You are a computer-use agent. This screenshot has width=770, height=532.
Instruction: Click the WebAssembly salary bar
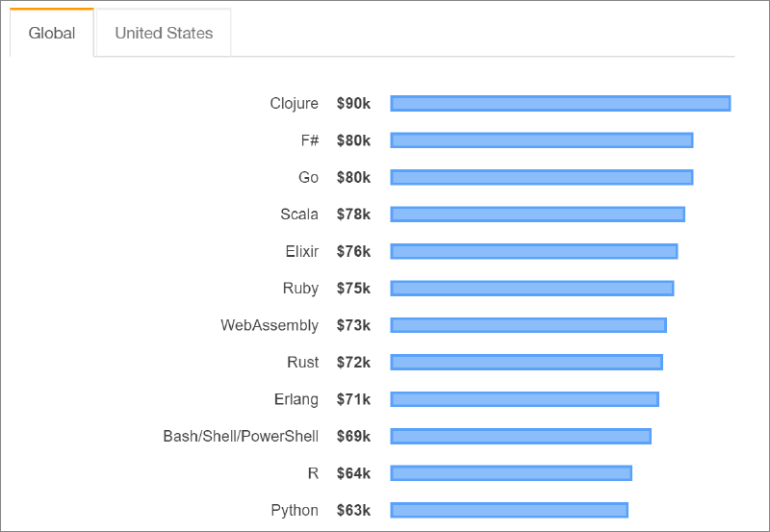pos(528,325)
